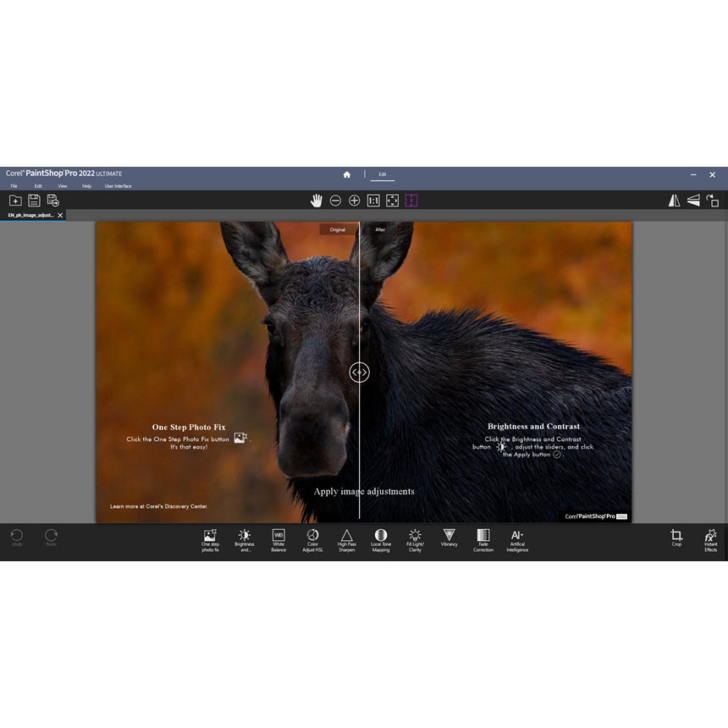Select the One Step Photo Fix tool

210,540
